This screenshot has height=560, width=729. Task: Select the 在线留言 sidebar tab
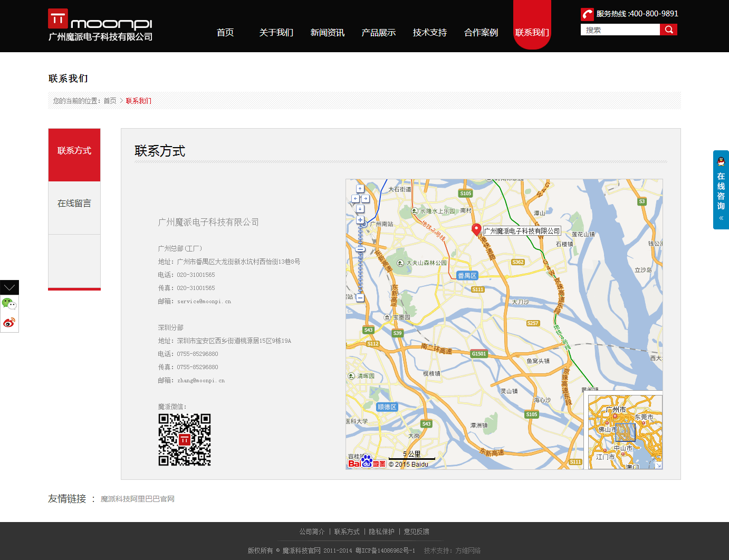(x=74, y=208)
